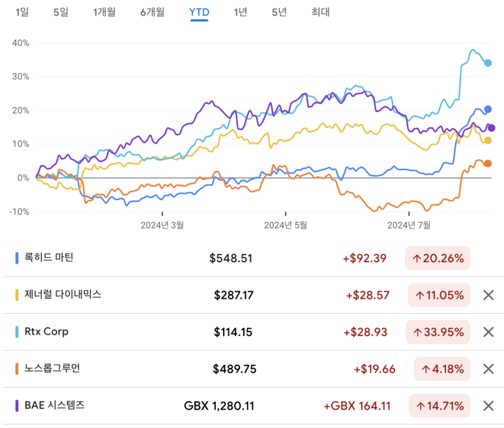Click the 노스롭그루먼 orange color marker
The width and height of the screenshot is (504, 428).
pos(17,369)
